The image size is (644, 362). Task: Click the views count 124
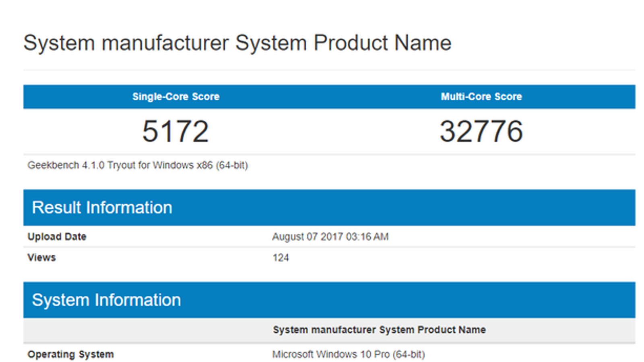pyautogui.click(x=281, y=257)
